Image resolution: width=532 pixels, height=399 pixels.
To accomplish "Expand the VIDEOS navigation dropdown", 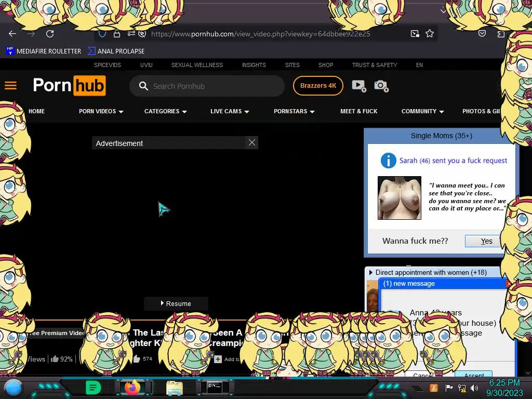I will pyautogui.click(x=101, y=111).
